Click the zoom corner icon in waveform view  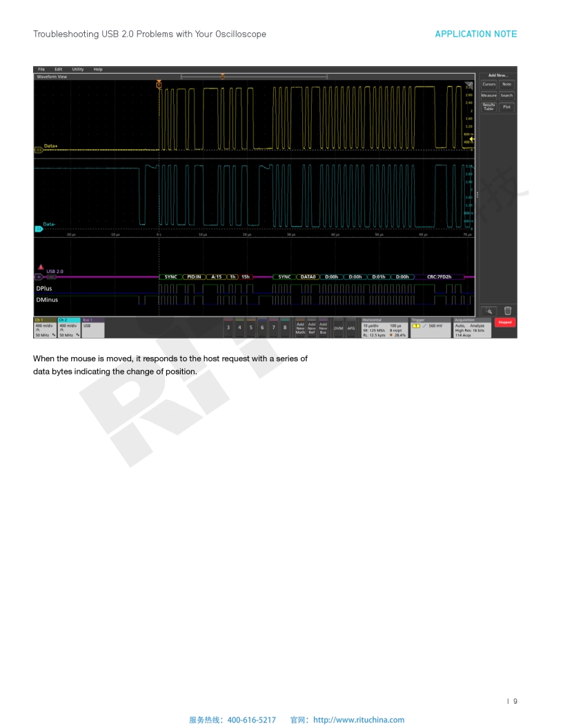coord(469,84)
